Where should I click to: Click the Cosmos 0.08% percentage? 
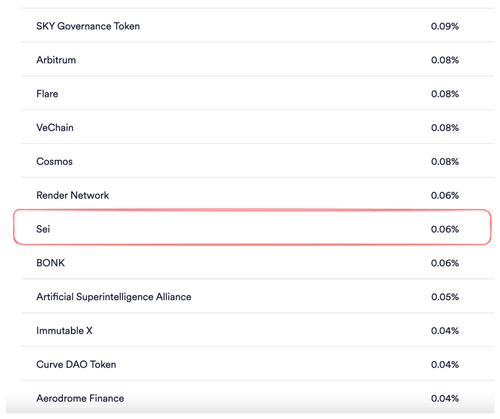[x=445, y=162]
